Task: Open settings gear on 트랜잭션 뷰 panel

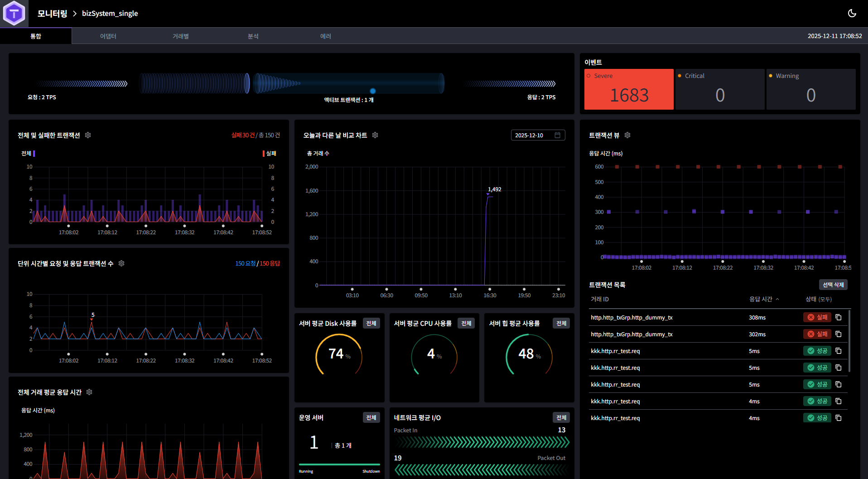Action: [627, 135]
